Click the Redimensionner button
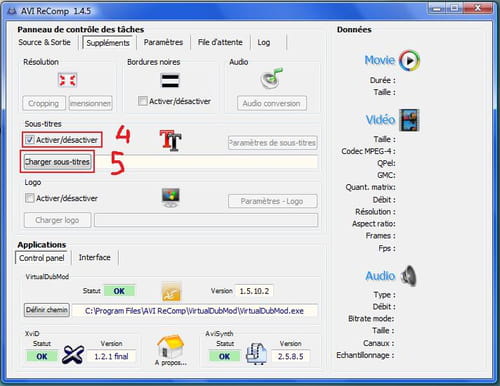Viewport: 500px width, 386px height. click(90, 103)
